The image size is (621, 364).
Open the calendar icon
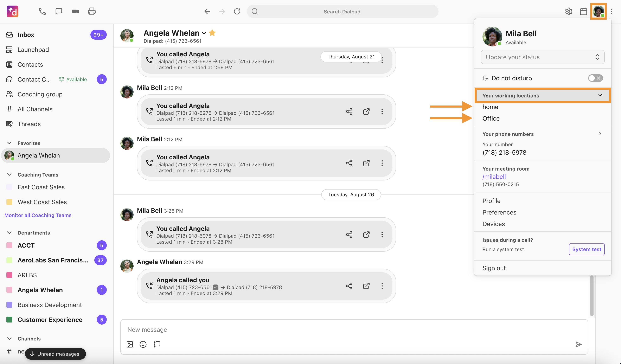point(584,11)
